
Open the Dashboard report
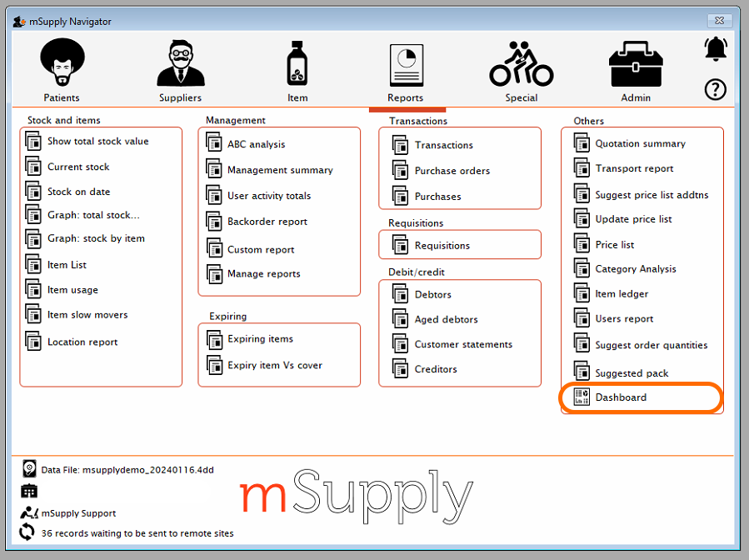point(621,397)
